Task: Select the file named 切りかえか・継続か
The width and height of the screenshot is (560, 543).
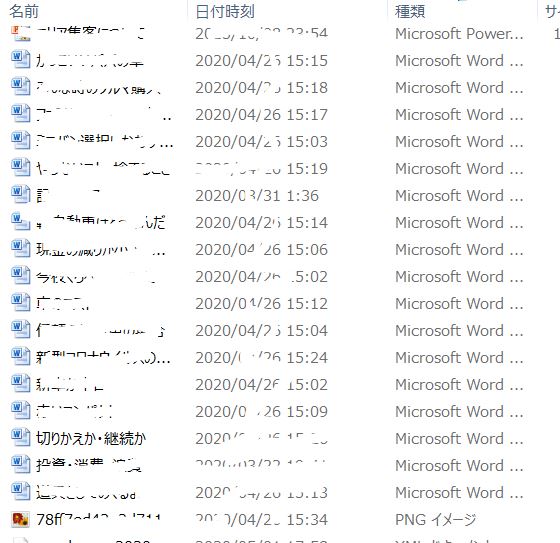Action: click(91, 438)
